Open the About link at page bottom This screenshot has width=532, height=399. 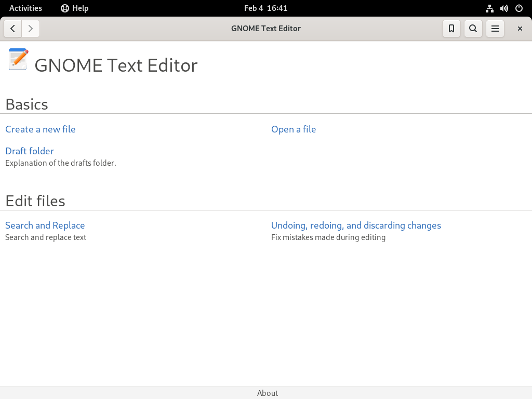268,393
